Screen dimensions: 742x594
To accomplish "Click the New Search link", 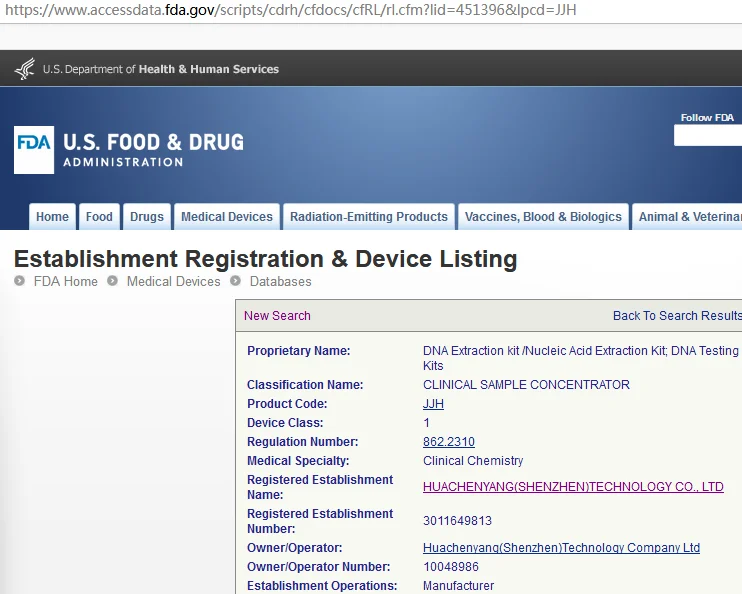I will click(x=277, y=316).
